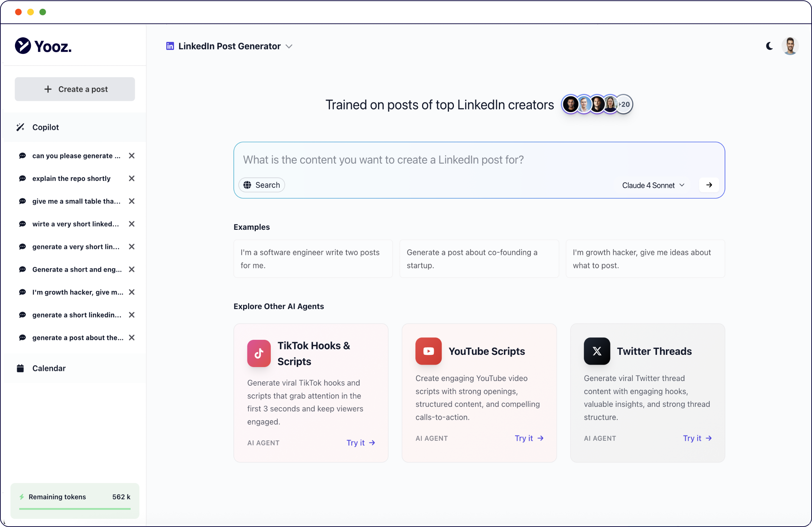Open chat 'can you please generate ...'
812x527 pixels.
[76, 156]
